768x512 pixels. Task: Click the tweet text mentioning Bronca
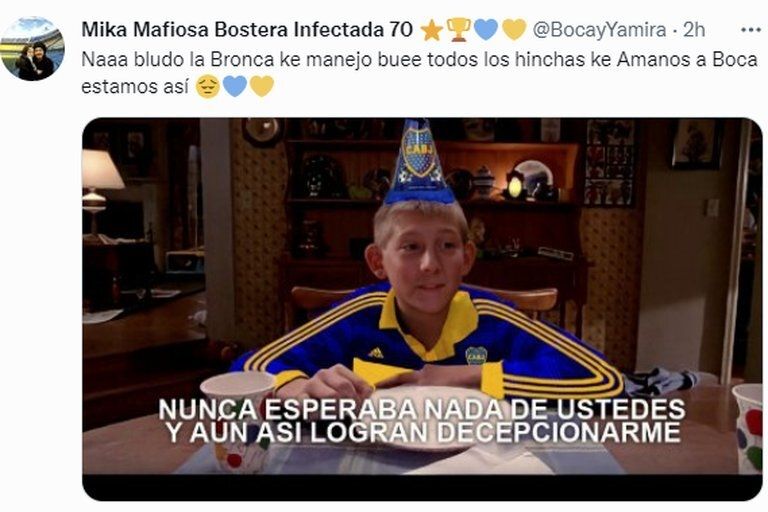(x=419, y=73)
